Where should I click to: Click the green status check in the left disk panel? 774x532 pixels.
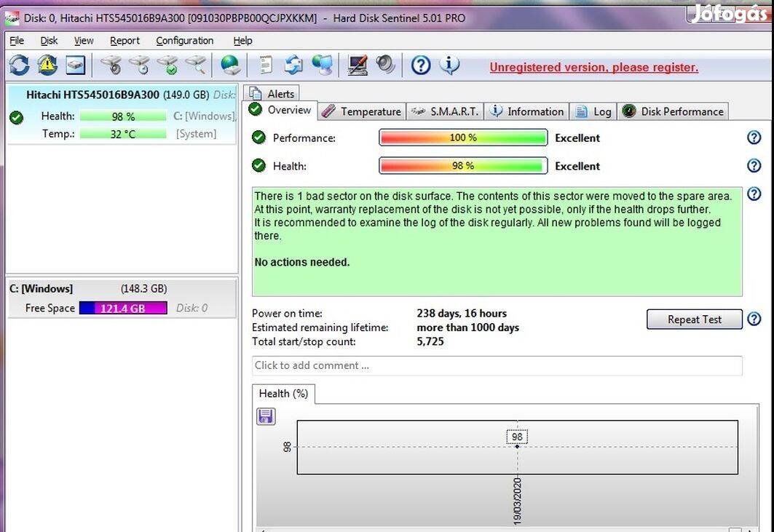pos(16,117)
